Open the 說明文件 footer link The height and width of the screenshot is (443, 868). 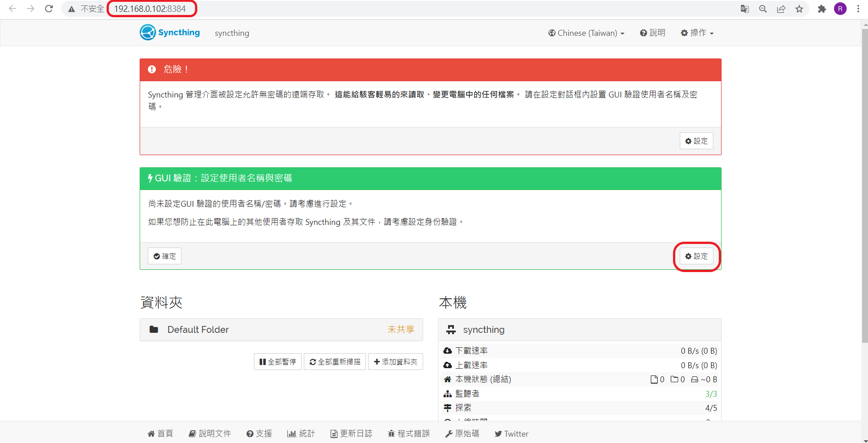(210, 433)
